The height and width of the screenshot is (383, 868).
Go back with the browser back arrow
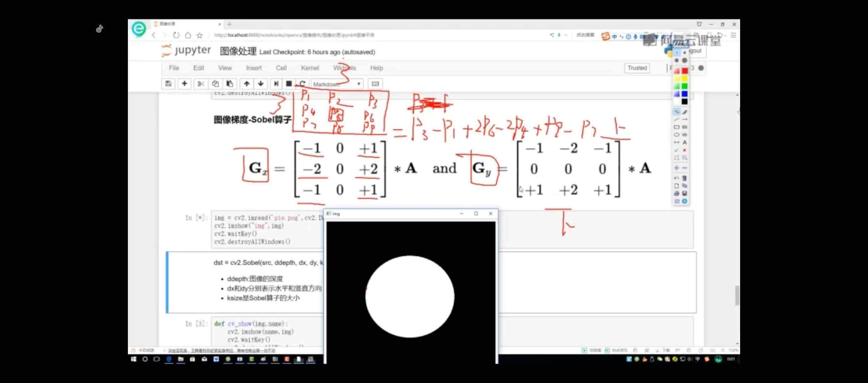[154, 35]
